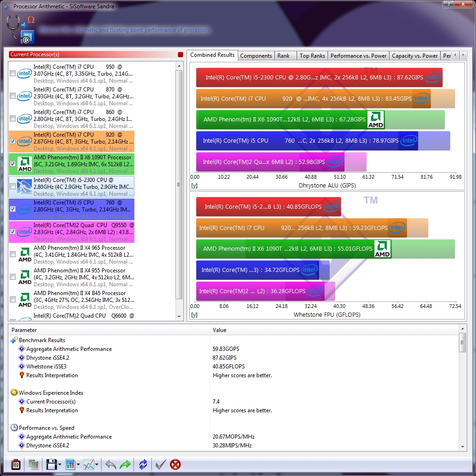Screen dimensions: 476x476
Task: Click the tab strip scroll-right arrow
Action: 463,55
